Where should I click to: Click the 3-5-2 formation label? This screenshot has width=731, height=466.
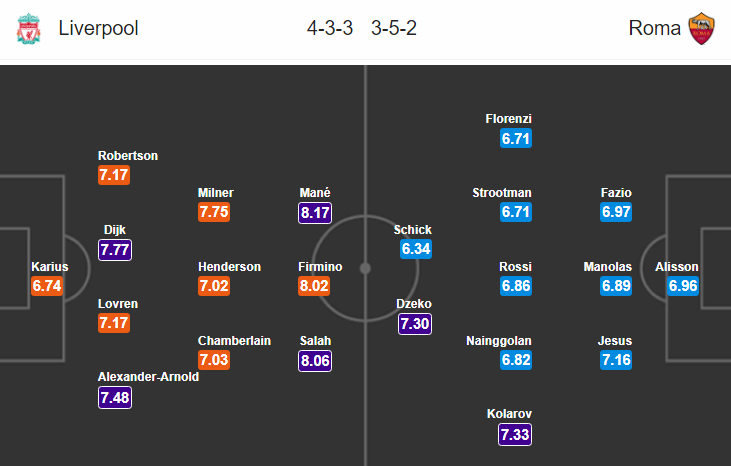coord(394,28)
